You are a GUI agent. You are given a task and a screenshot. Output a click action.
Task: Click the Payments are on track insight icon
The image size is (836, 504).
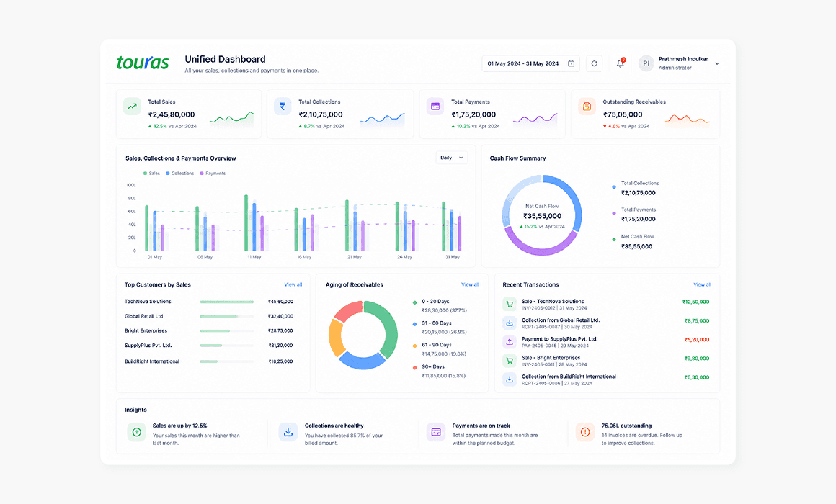click(x=436, y=432)
